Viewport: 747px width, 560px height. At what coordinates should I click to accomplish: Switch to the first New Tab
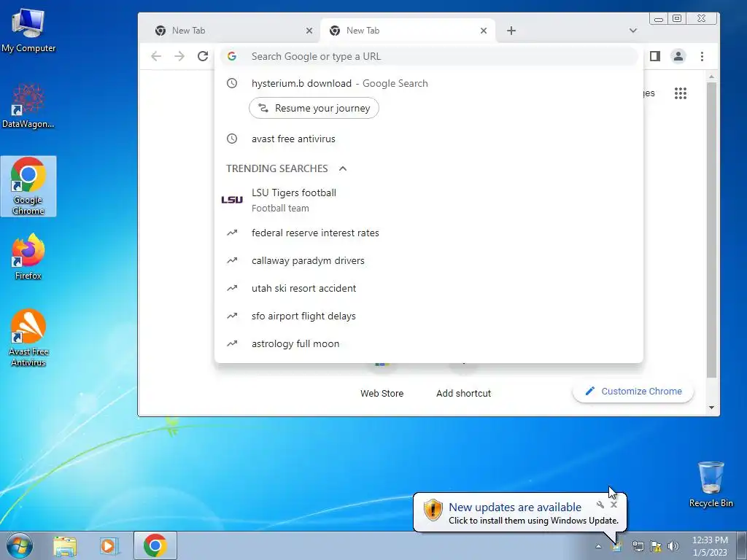pyautogui.click(x=233, y=31)
